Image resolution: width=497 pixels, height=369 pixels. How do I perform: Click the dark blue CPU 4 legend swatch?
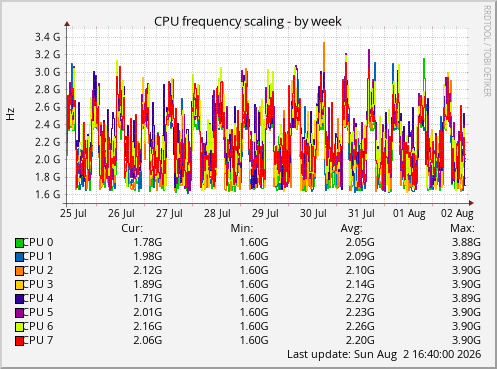click(19, 299)
